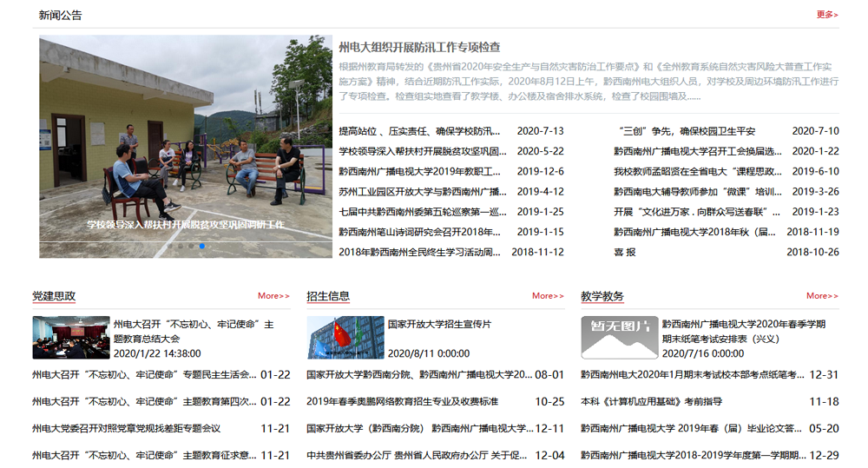Open the 党建思政 meeting thumbnail image
The height and width of the screenshot is (468, 868).
71,338
